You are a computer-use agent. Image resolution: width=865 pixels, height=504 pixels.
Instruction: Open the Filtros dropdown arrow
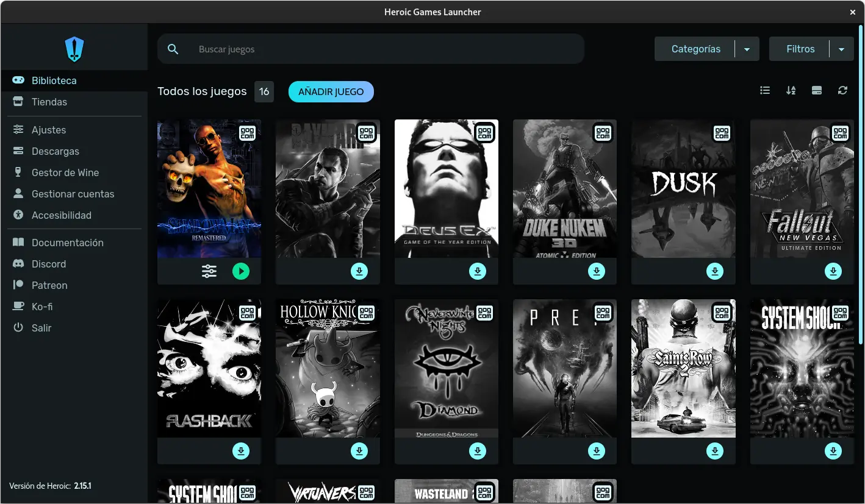[842, 49]
